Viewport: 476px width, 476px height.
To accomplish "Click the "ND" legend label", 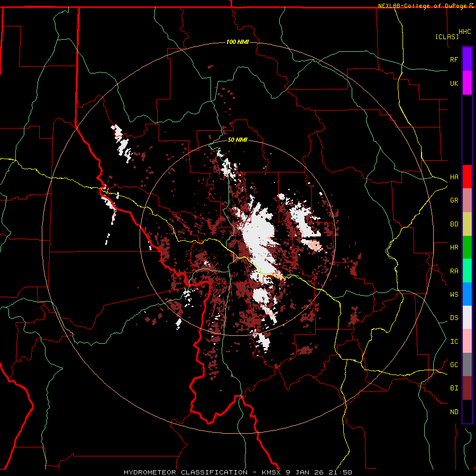I will [454, 412].
